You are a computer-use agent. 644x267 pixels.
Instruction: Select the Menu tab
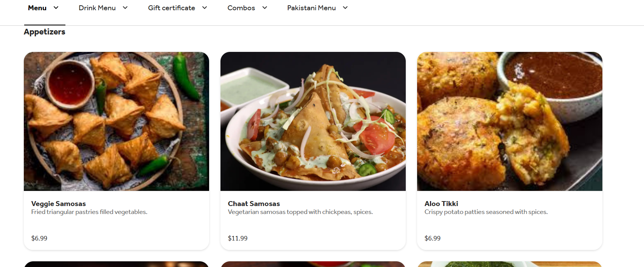point(37,8)
